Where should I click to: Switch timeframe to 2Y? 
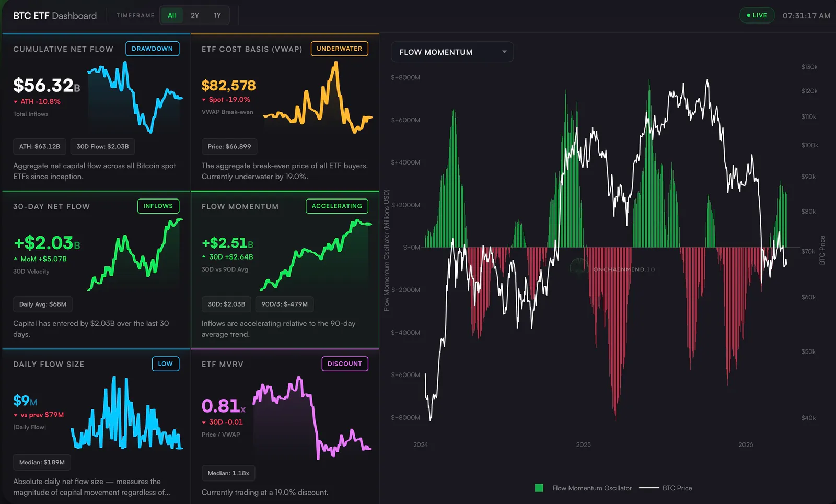click(195, 15)
